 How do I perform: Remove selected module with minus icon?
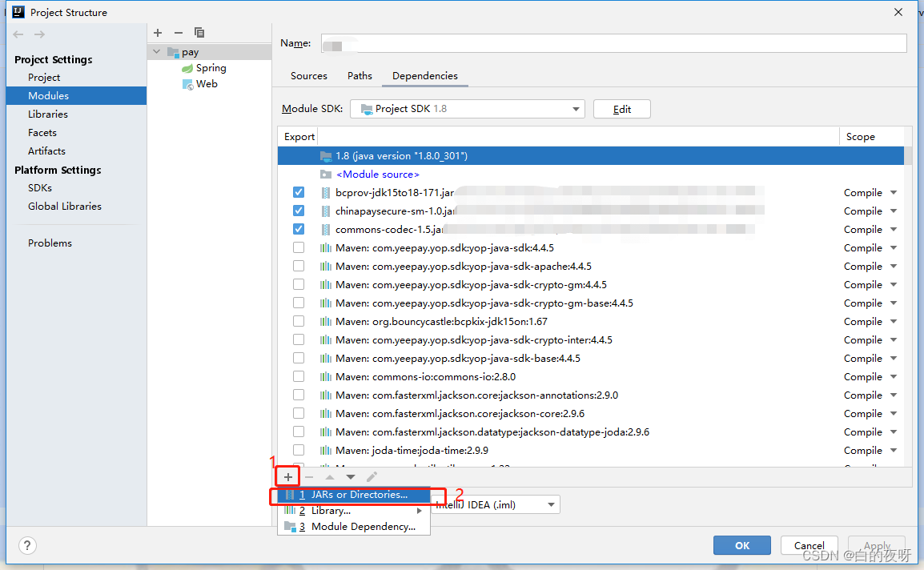point(179,32)
